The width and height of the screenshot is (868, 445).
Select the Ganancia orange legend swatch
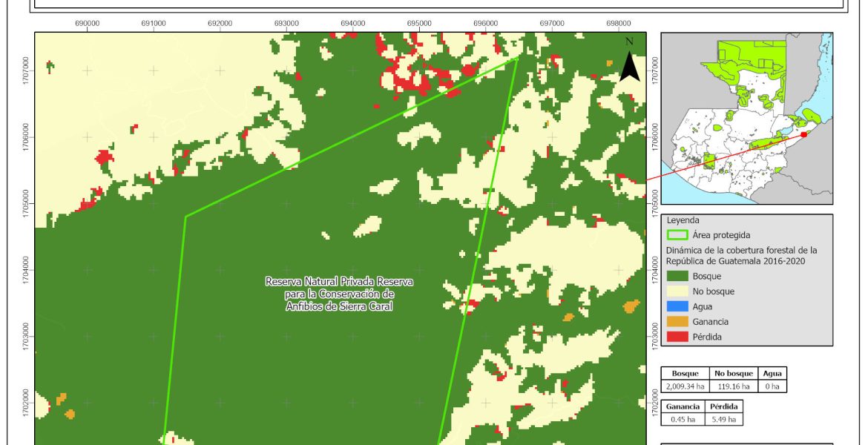(677, 322)
